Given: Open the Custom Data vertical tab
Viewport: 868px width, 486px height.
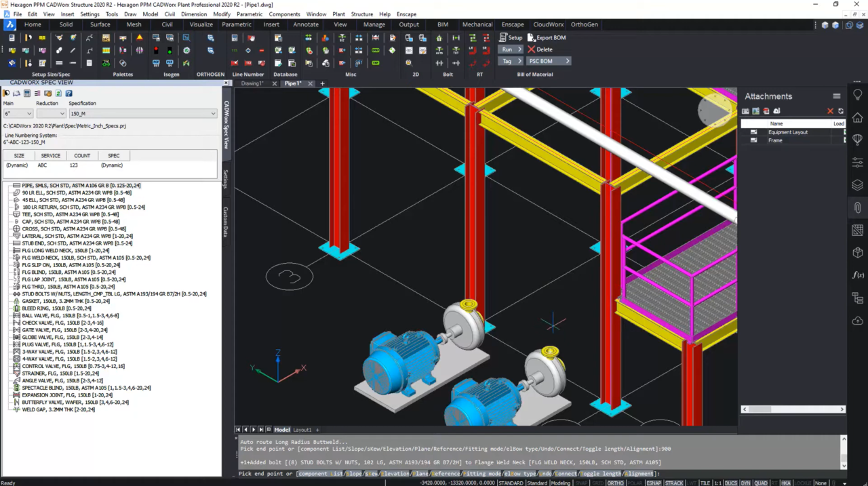Looking at the screenshot, I should click(226, 222).
